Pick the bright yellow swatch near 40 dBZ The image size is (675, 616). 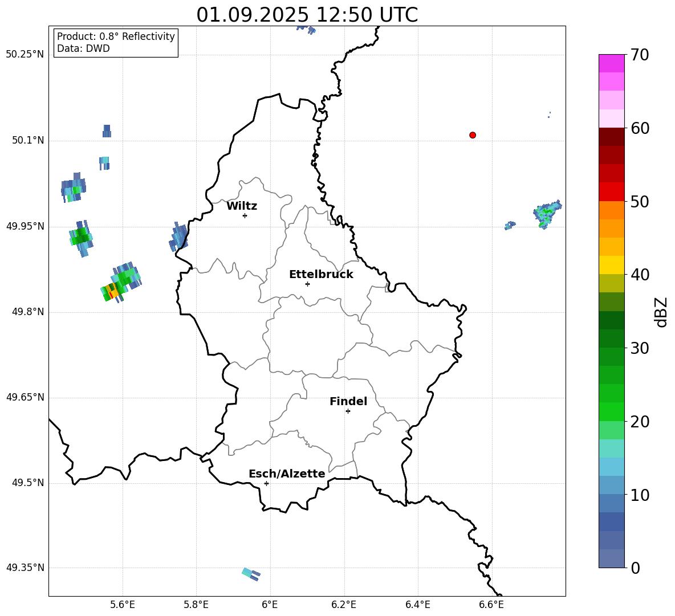[612, 265]
